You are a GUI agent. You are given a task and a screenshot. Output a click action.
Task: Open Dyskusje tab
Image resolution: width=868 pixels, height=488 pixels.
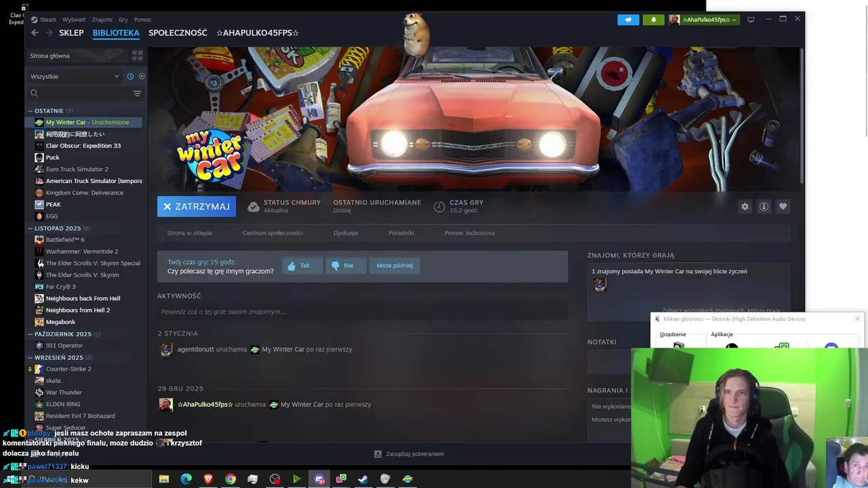coord(346,232)
